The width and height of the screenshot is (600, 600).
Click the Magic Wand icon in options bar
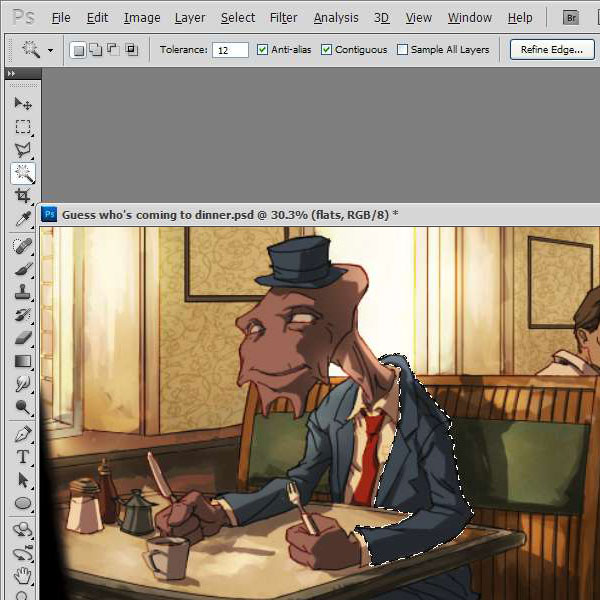[x=31, y=49]
